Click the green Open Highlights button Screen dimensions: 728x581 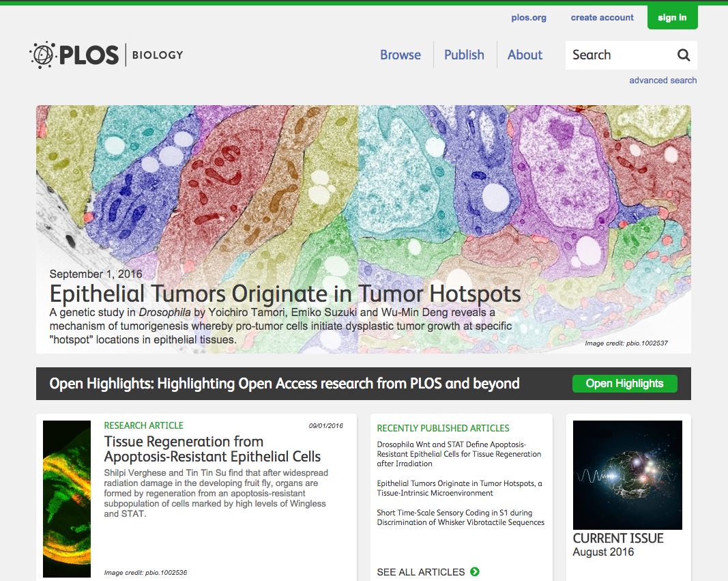[x=624, y=384]
